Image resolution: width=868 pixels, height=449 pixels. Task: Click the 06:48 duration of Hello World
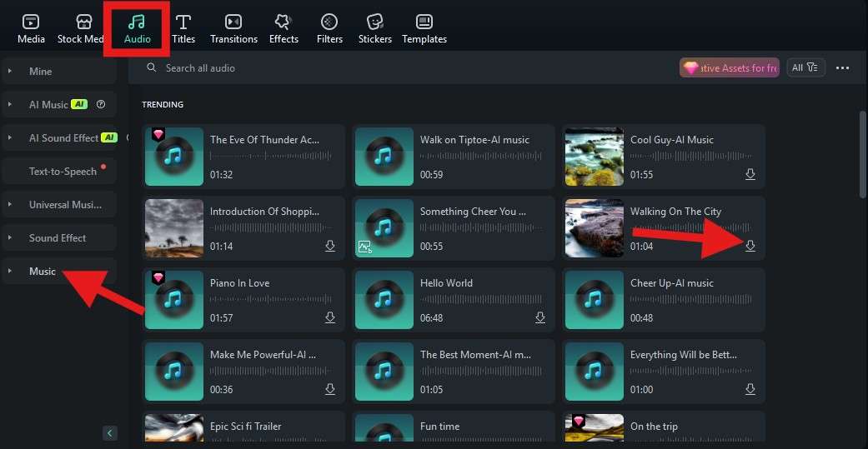click(x=431, y=318)
